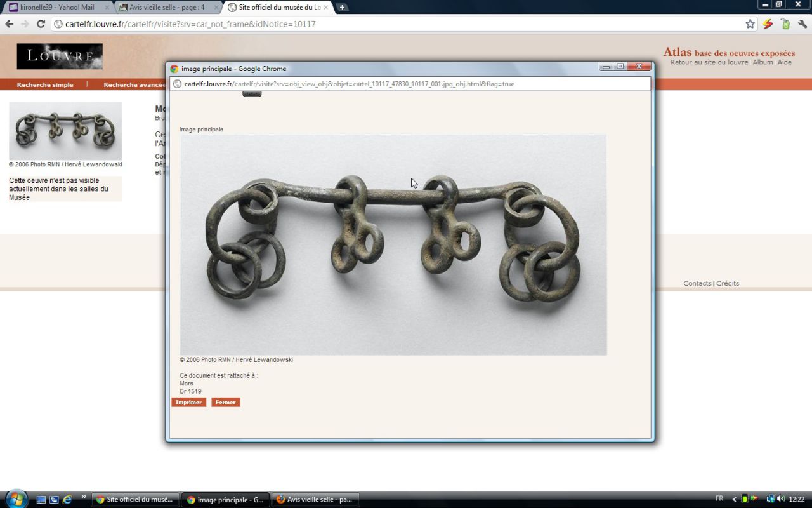The image size is (812, 508).
Task: Launch Internet Explorer from Quick Launch
Action: (67, 500)
